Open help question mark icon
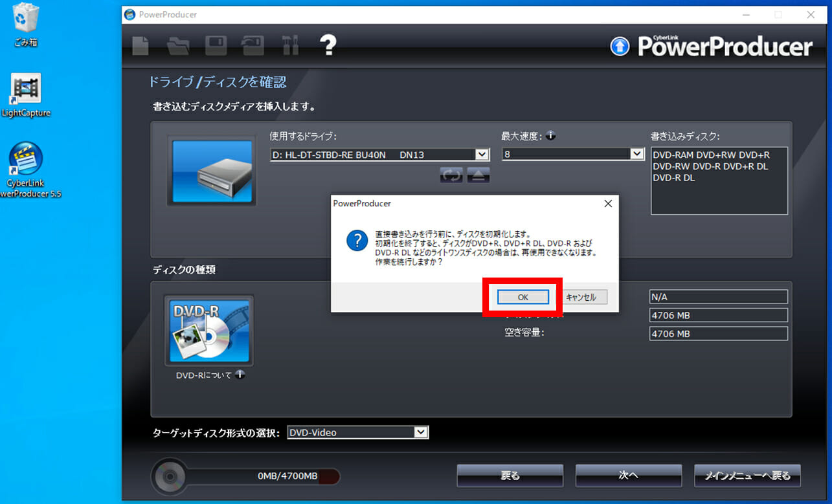832x504 pixels. tap(328, 45)
